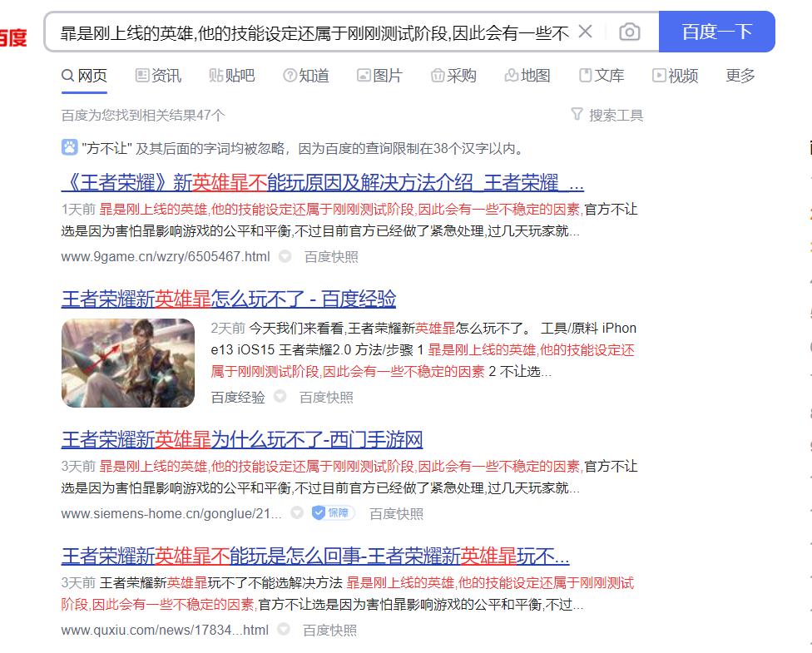Open 视频 video search via its icon
The height and width of the screenshot is (653, 812).
point(658,75)
